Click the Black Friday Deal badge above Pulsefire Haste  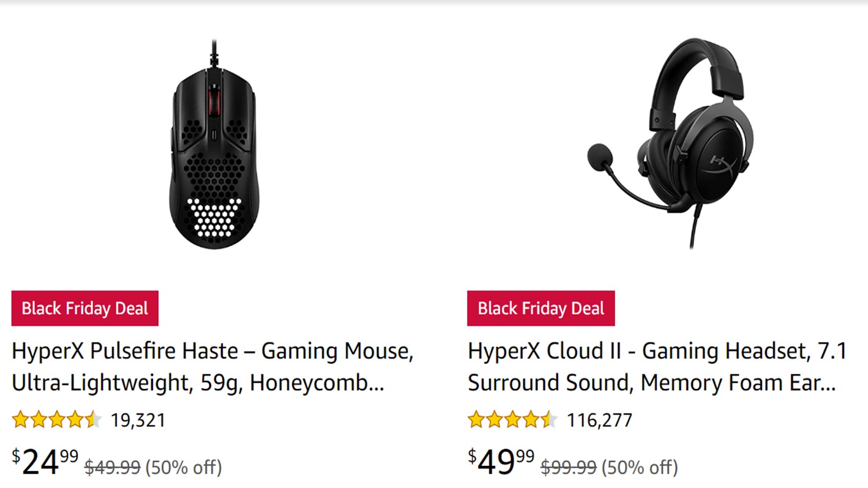click(x=85, y=308)
